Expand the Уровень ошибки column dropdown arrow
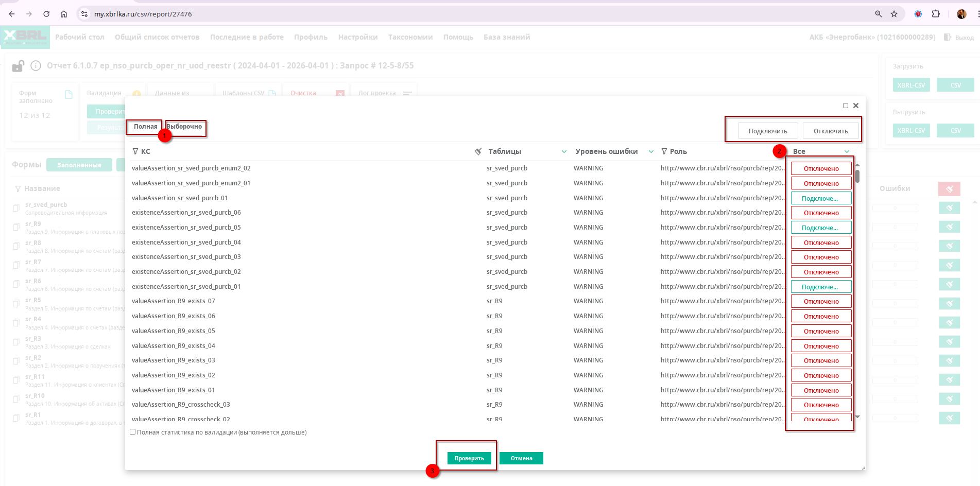Screen dimensions: 980x486 tap(651, 151)
